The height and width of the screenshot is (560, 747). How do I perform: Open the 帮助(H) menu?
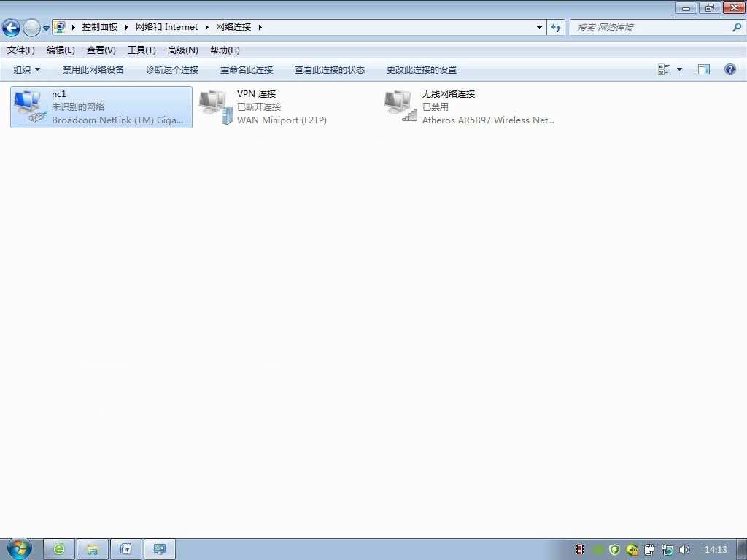pos(225,50)
